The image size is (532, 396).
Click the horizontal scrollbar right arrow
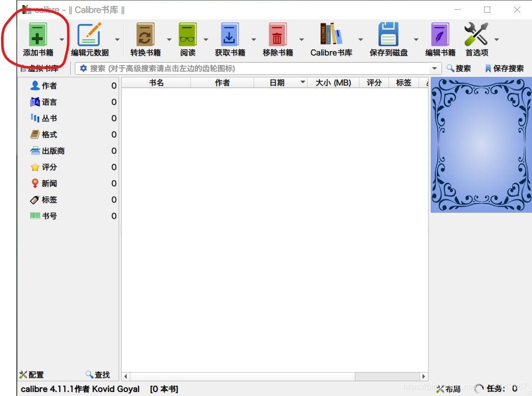424,376
